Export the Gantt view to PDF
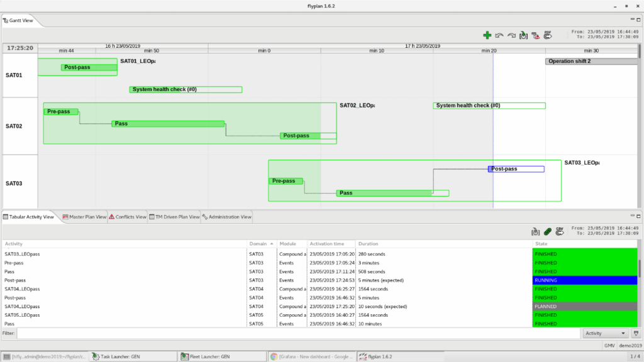The height and width of the screenshot is (362, 644). 548,35
